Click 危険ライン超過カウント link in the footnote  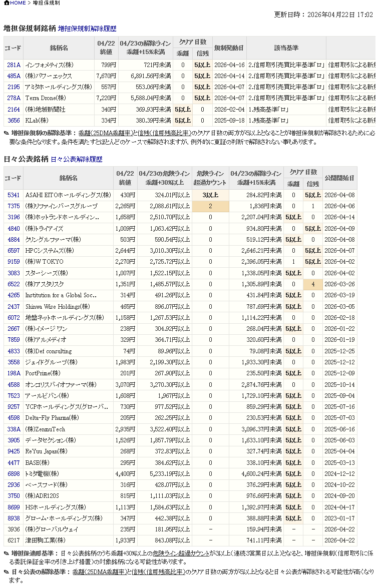(181, 553)
